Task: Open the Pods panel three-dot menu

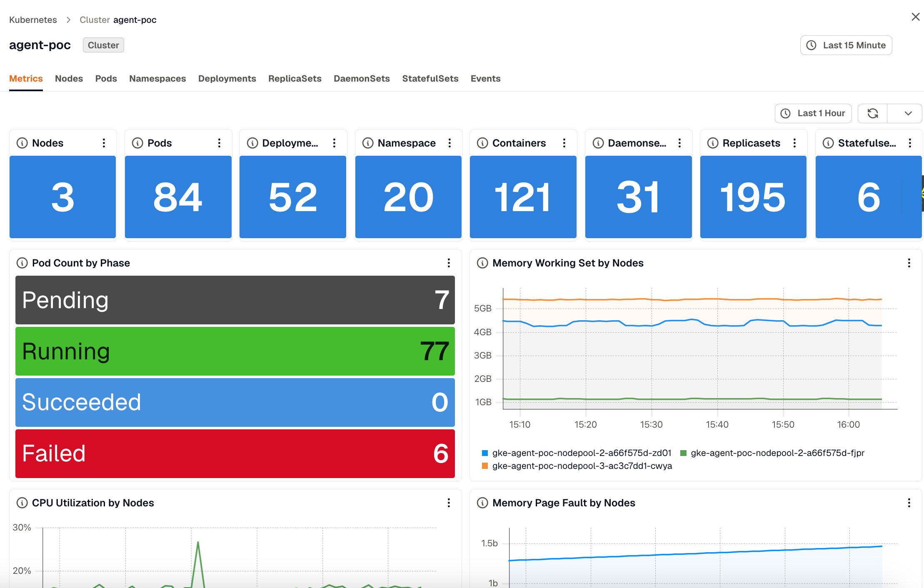Action: pos(219,143)
